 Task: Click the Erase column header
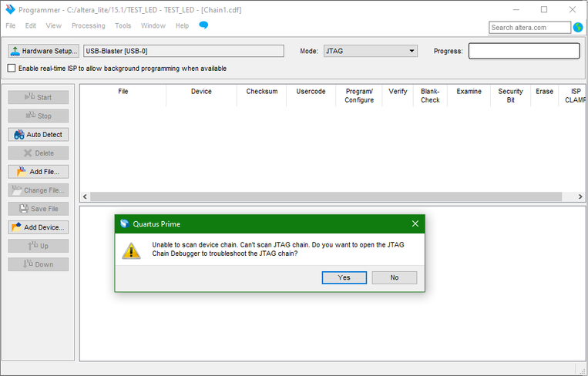point(545,92)
